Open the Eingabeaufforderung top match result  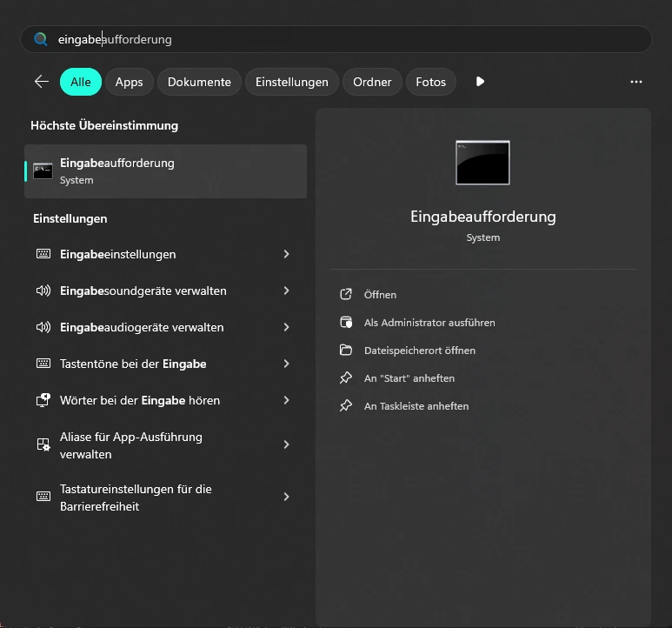pyautogui.click(x=165, y=171)
